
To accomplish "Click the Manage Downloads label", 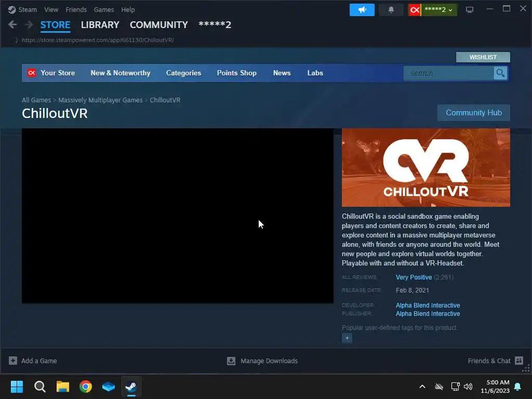I will 269,361.
